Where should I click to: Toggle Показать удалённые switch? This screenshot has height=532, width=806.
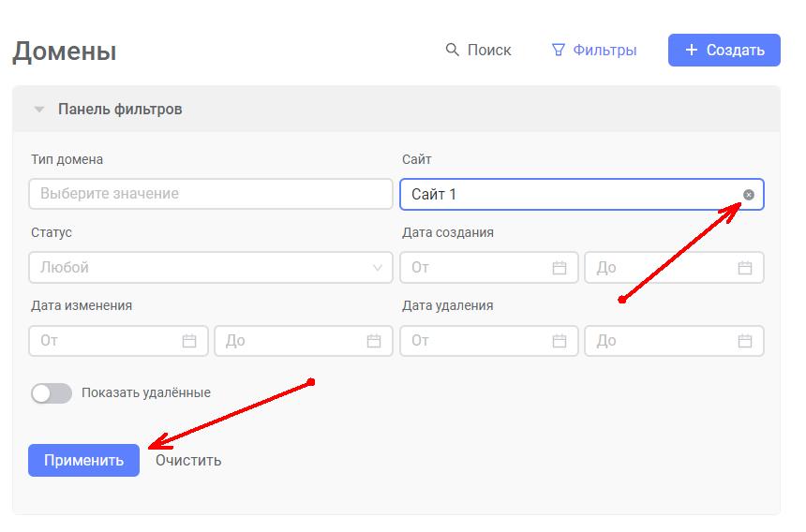[51, 393]
